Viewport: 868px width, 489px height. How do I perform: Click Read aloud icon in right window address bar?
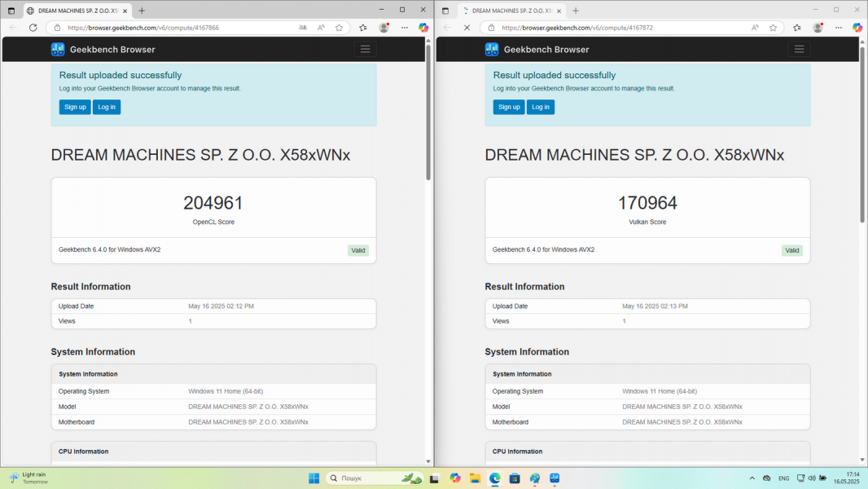(x=755, y=28)
